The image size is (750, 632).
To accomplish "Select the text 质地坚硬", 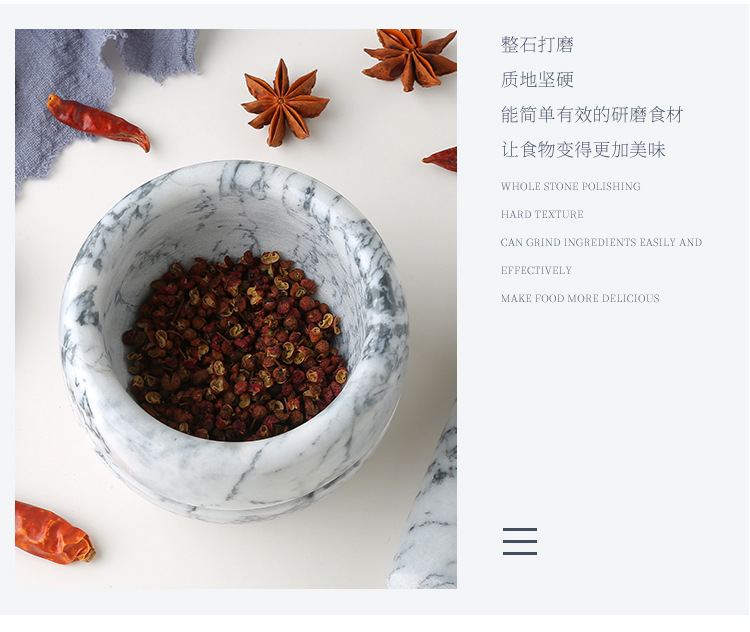I will click(537, 79).
